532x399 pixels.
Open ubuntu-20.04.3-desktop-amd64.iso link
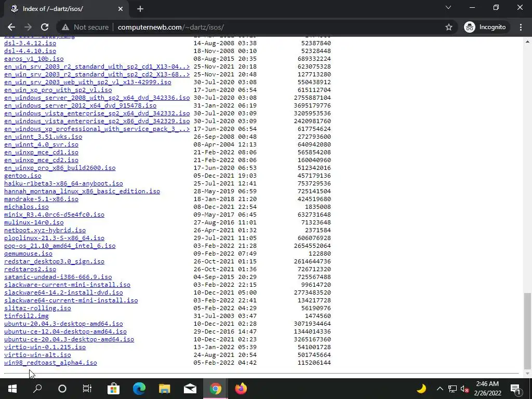pyautogui.click(x=63, y=324)
